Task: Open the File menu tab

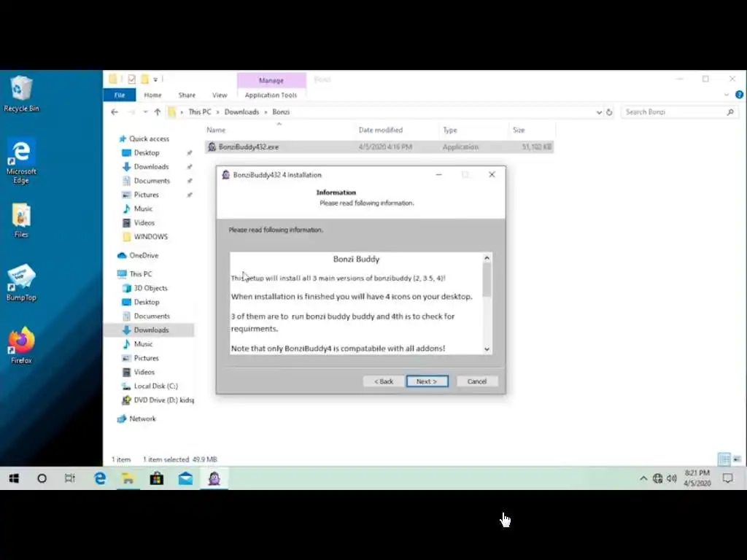Action: point(120,95)
